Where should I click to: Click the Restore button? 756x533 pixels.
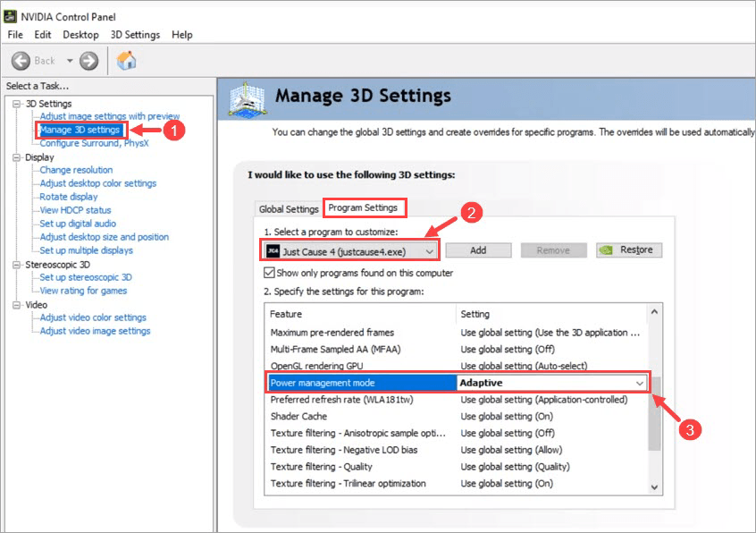[x=629, y=250]
